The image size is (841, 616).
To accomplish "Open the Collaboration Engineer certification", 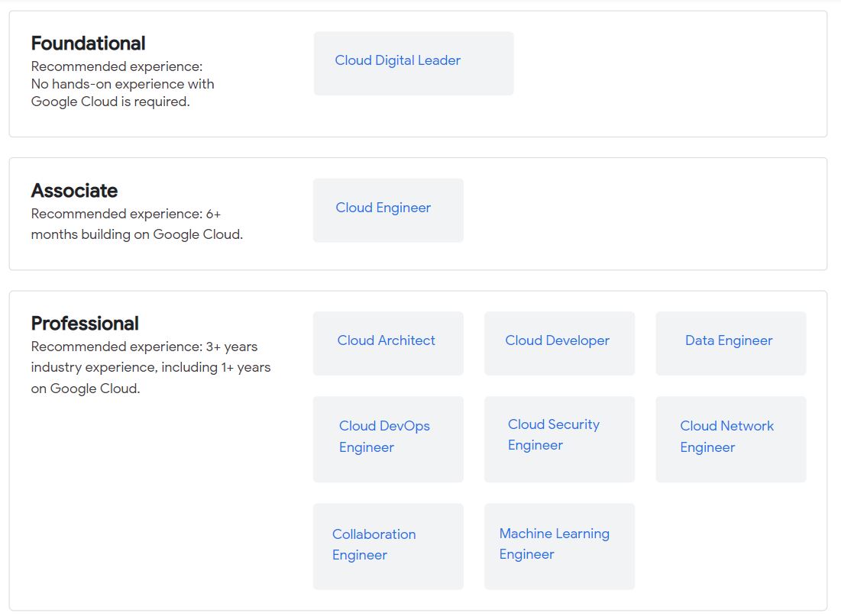I will pos(388,547).
